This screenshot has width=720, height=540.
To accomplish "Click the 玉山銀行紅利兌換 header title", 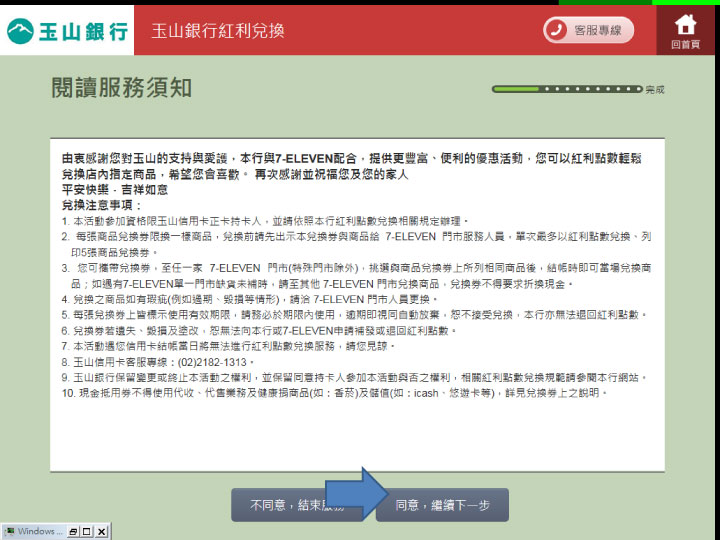I will pyautogui.click(x=218, y=31).
